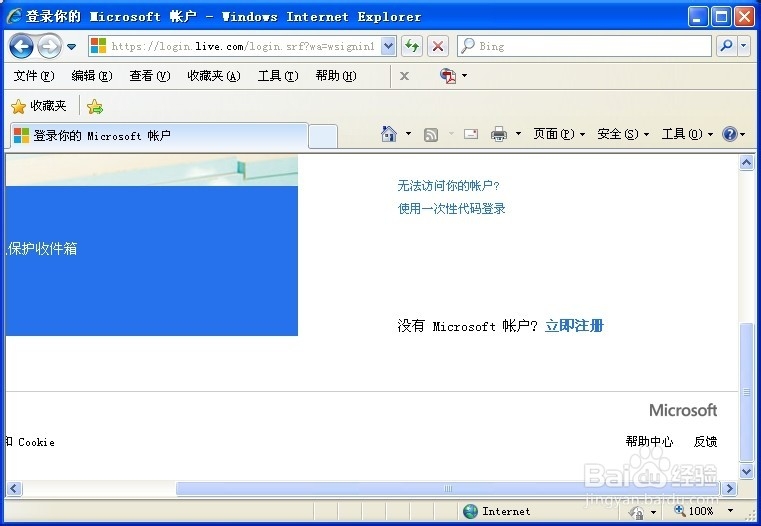This screenshot has height=526, width=761.
Task: Expand the zoom level dropdown arrow
Action: coord(730,510)
